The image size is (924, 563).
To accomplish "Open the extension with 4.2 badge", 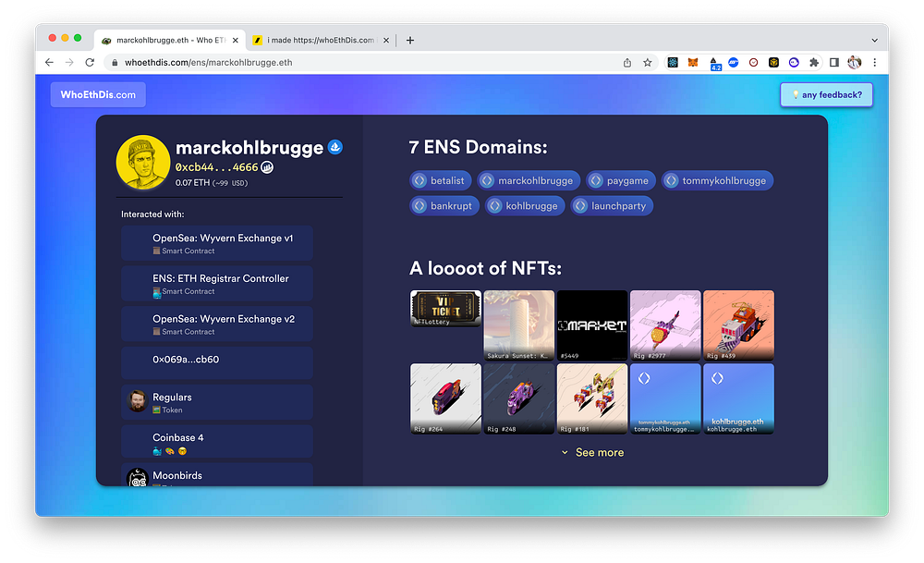I will coord(714,64).
